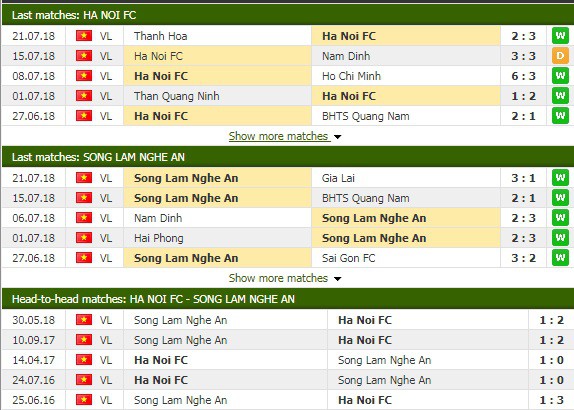
Task: Click Vietnam flag on 24.07.16 head-to-head row
Action: click(84, 380)
